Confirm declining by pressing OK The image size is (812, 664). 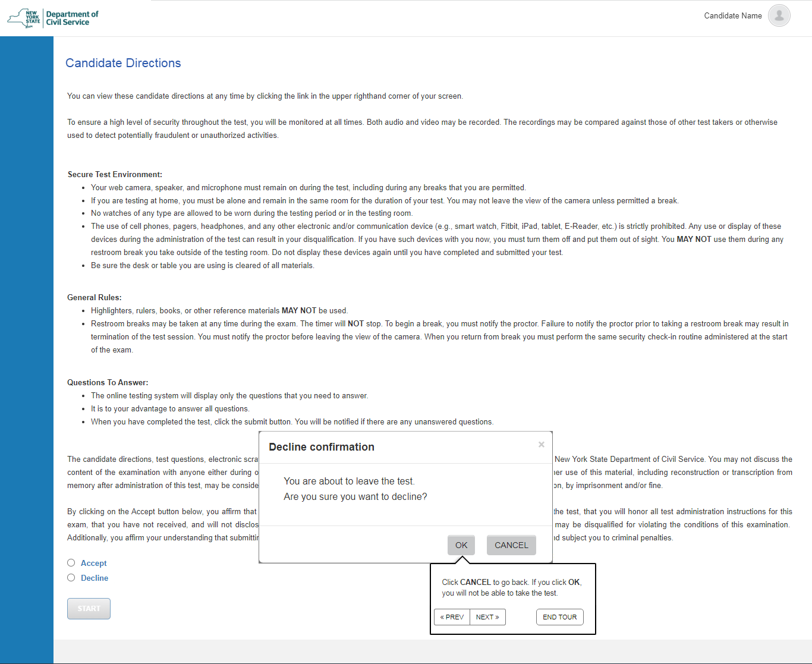click(x=461, y=545)
